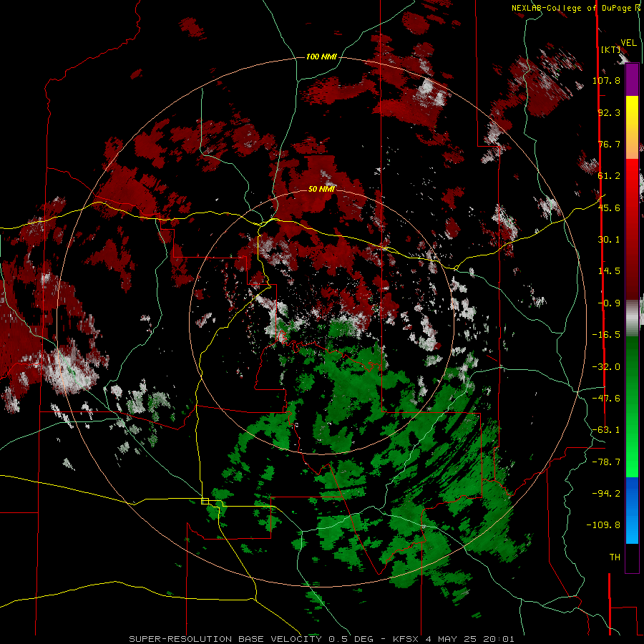Click the -109.8 value on the velocity scale

click(603, 525)
